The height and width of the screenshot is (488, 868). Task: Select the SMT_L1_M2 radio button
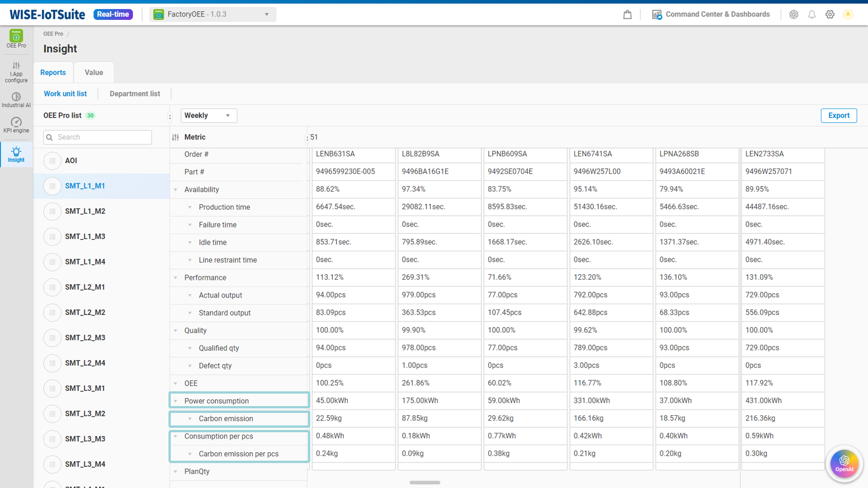tap(52, 212)
